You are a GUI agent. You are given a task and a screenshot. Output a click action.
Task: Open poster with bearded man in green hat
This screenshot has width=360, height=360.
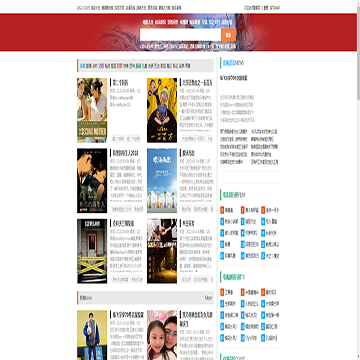(x=162, y=110)
